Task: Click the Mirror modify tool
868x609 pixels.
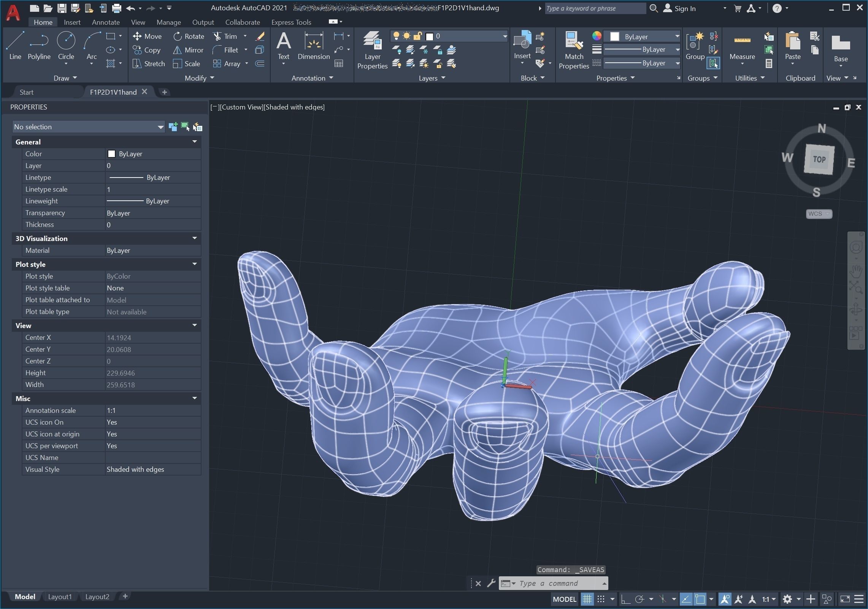Action: (x=189, y=50)
